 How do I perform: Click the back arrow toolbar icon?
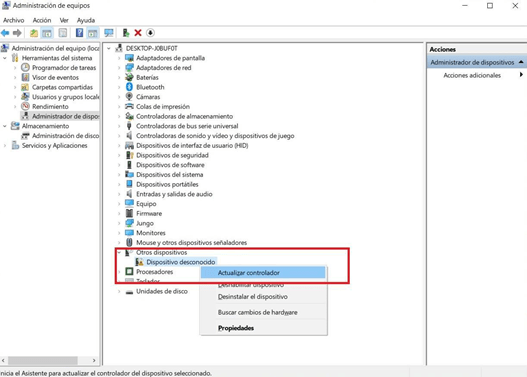5,33
